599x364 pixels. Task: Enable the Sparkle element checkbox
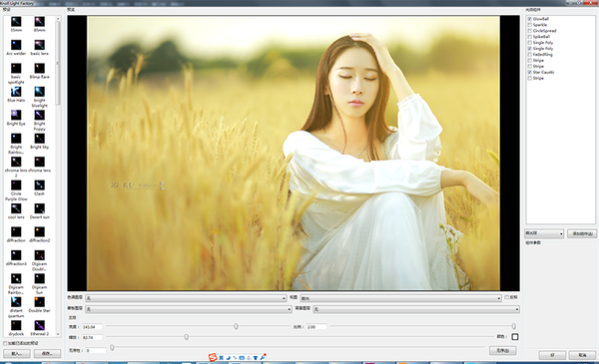tap(529, 25)
